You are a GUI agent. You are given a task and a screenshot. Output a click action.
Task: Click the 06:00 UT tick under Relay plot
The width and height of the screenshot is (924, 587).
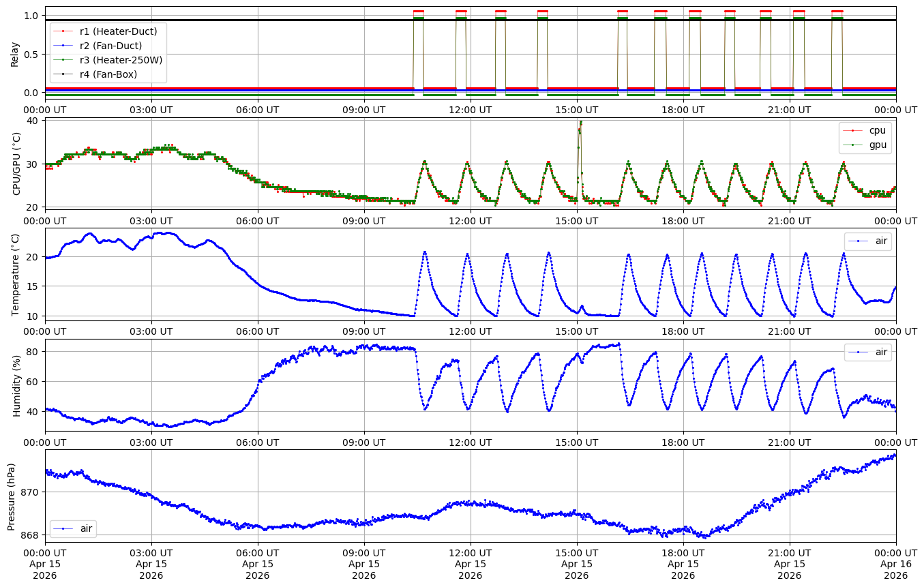[257, 109]
